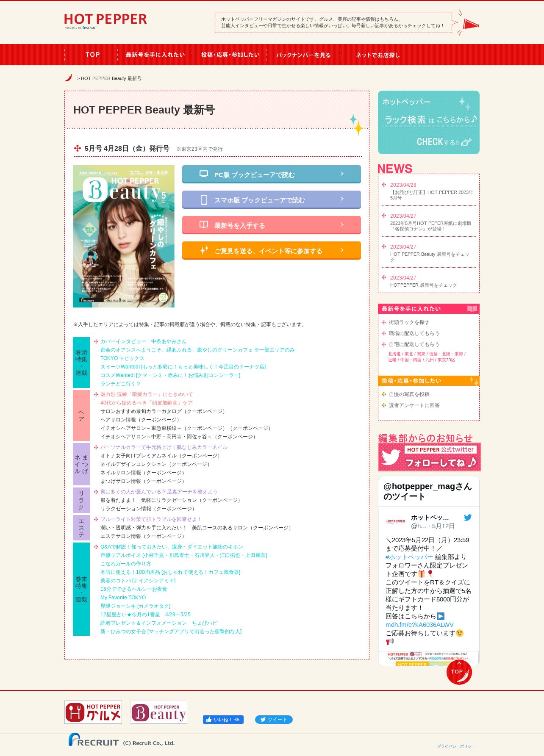Click 自慢の写真を投稿 link
This screenshot has height=756, width=544.
click(x=409, y=394)
